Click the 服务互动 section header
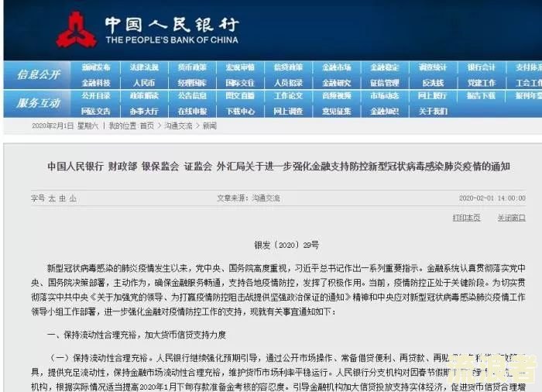Image resolution: width=542 pixels, height=392 pixels. pos(39,103)
